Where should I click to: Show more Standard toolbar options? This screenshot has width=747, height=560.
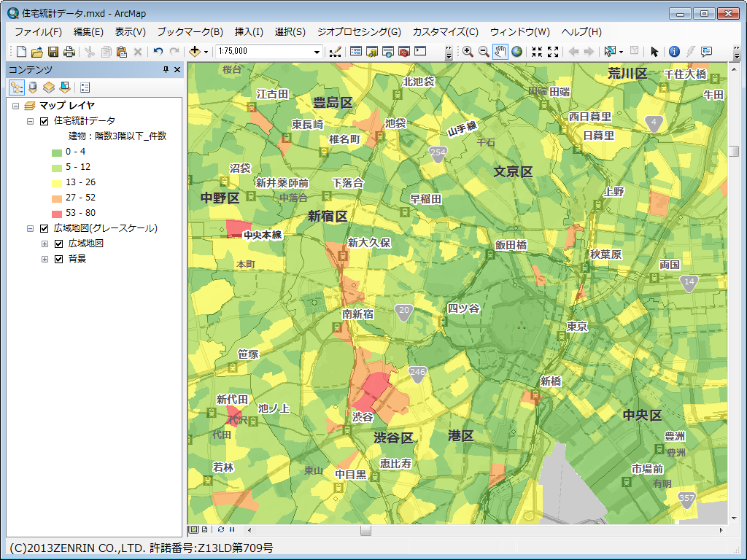449,52
